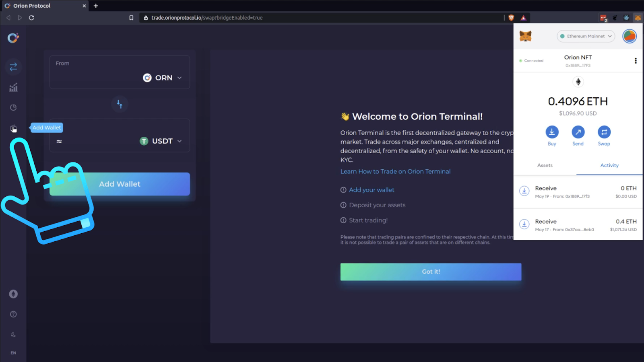Close the Orion Protocol tab
644x362 pixels.
(x=84, y=6)
